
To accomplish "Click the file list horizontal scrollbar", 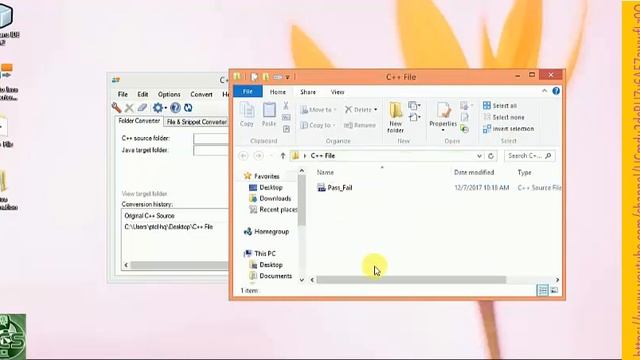I will tap(411, 280).
